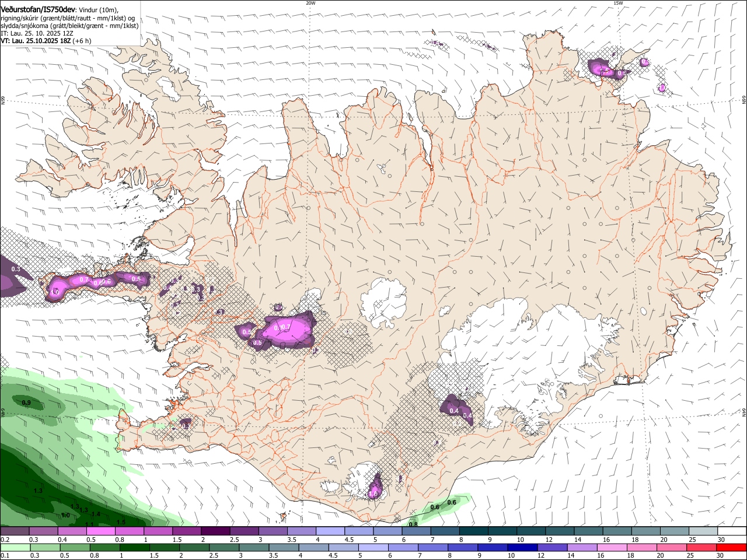Select the pale grey 25 swatch in the snow legend
The height and width of the screenshot is (560, 747).
(x=703, y=531)
